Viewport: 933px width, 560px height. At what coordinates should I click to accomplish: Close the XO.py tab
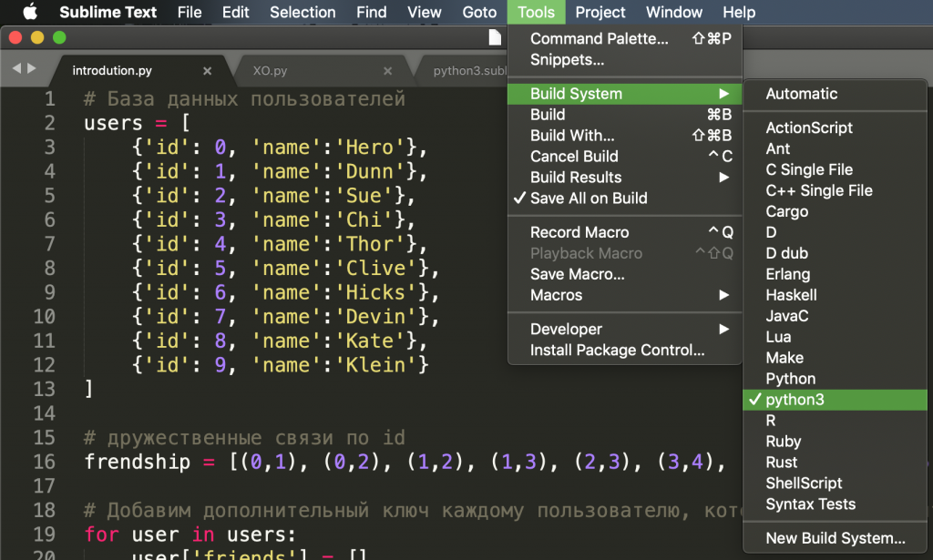pos(388,70)
